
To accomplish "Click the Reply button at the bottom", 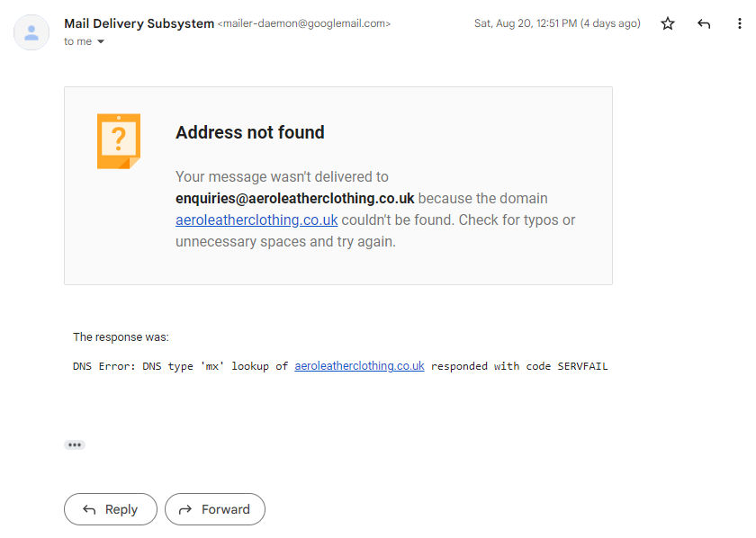I will (x=111, y=509).
